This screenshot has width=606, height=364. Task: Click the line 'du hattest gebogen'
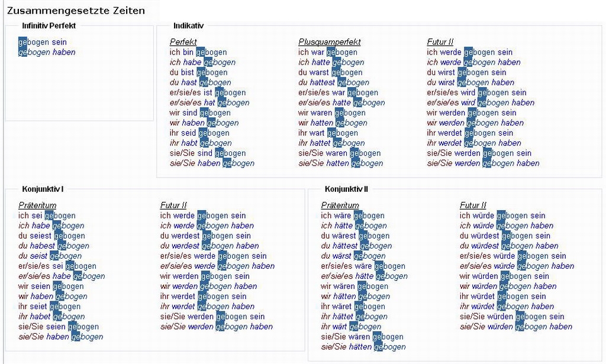click(334, 82)
